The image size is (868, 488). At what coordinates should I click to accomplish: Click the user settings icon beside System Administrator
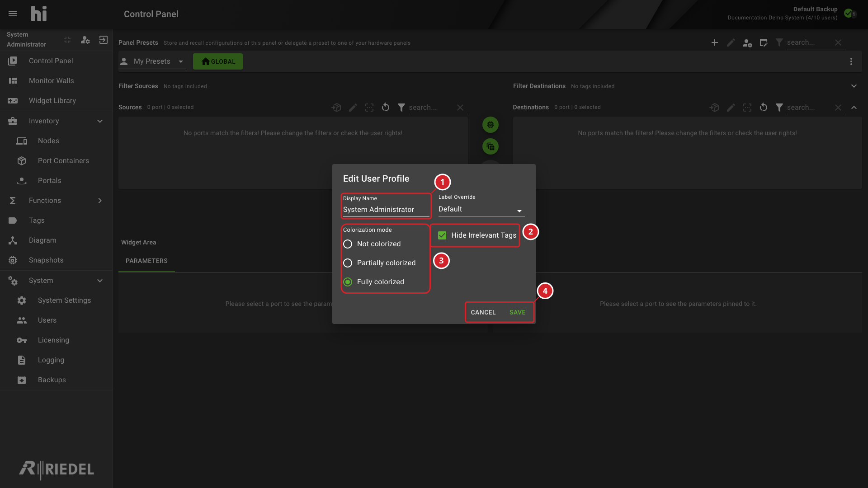pyautogui.click(x=85, y=40)
